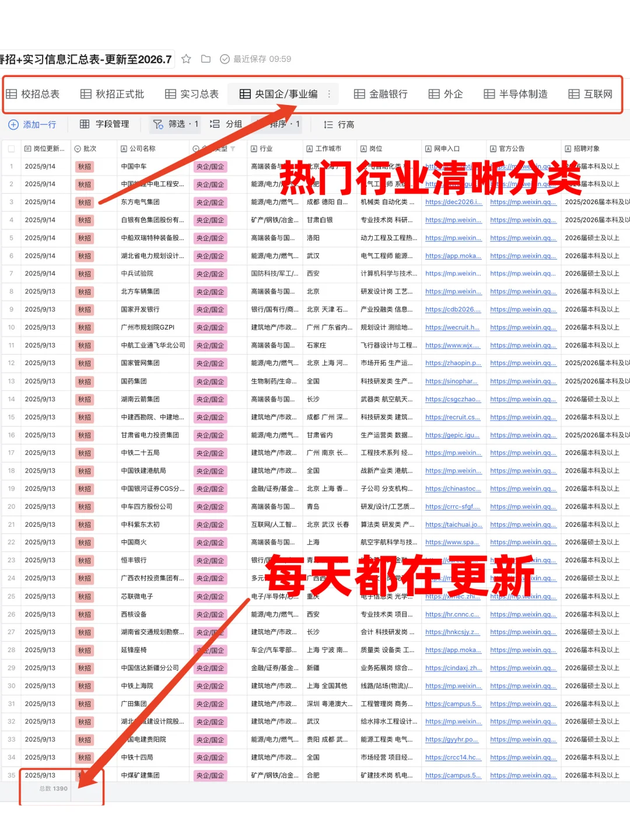The width and height of the screenshot is (630, 840).
Task: Open official notice link for 中兵试验院 row
Action: click(524, 274)
